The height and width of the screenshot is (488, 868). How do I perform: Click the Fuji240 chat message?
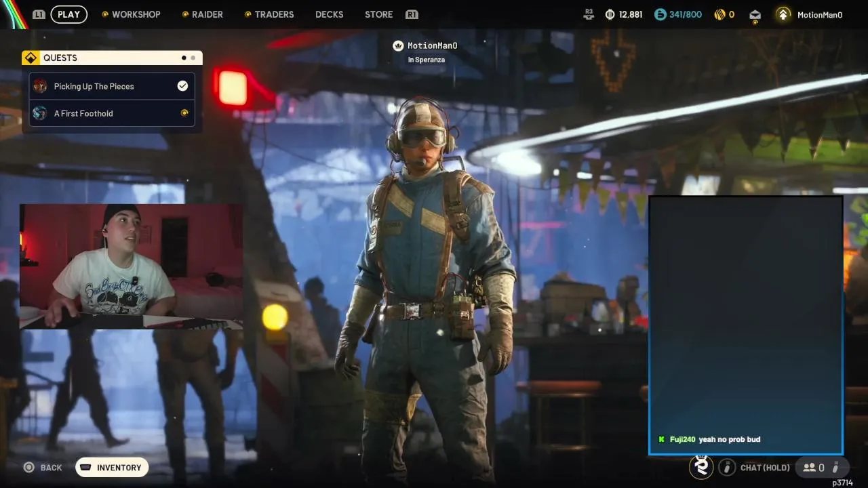tap(709, 439)
